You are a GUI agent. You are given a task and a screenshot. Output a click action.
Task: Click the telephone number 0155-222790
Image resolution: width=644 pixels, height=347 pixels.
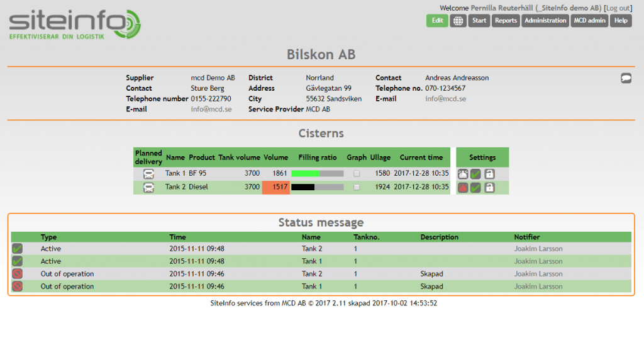pyautogui.click(x=211, y=99)
